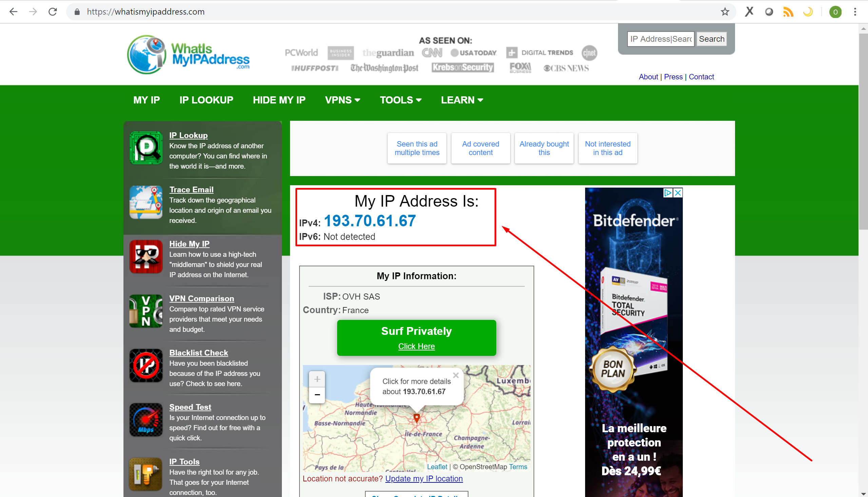Reload the page with the refresh icon
This screenshot has width=868, height=497.
tap(53, 12)
